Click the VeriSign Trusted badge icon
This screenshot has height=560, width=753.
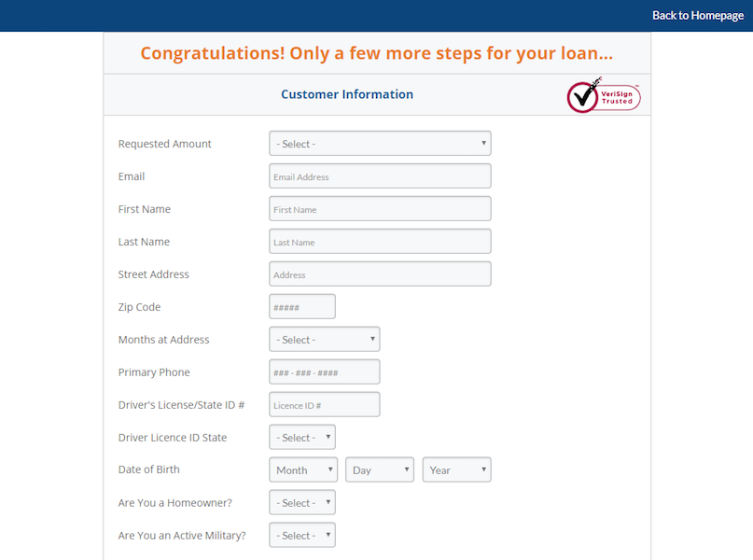[604, 95]
